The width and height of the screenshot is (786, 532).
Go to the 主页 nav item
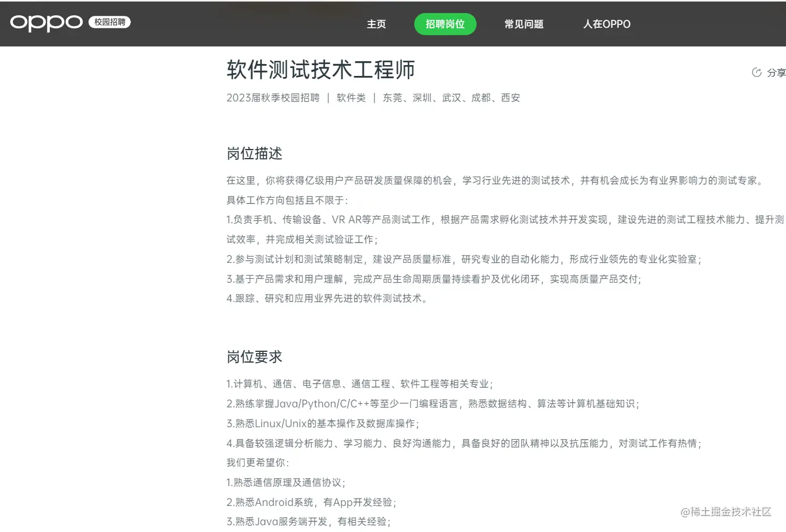(x=376, y=24)
